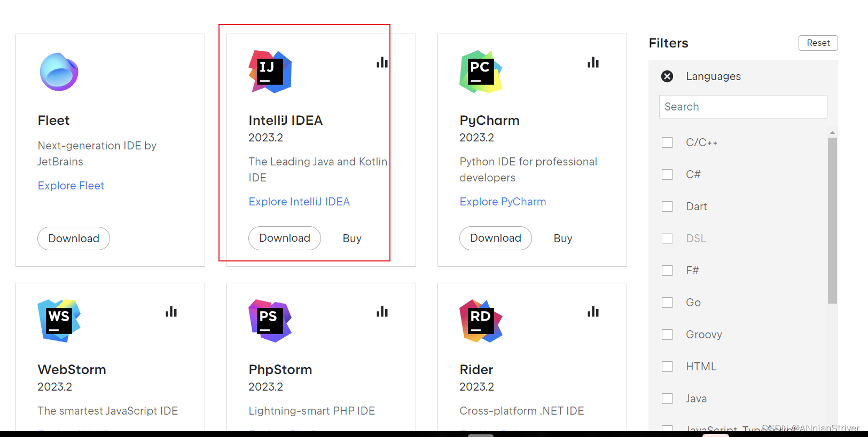Viewport: 868px width, 437px height.
Task: Download Fleet
Action: coord(74,239)
